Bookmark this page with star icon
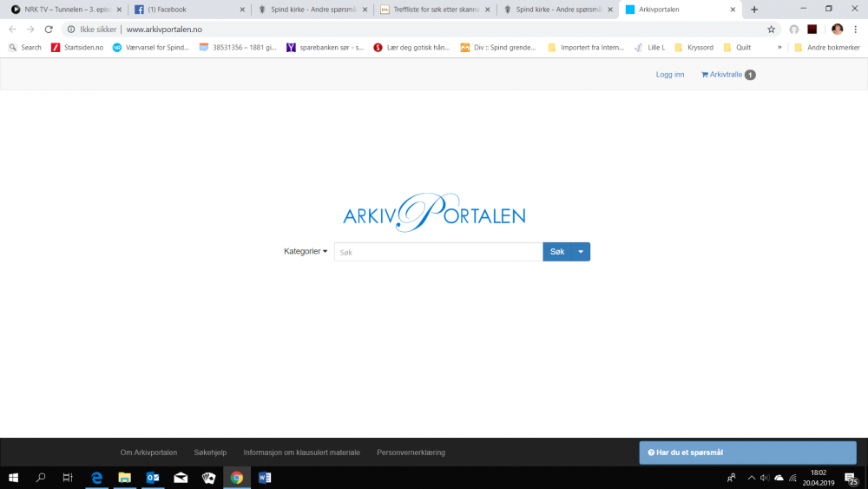The image size is (868, 489). [771, 30]
